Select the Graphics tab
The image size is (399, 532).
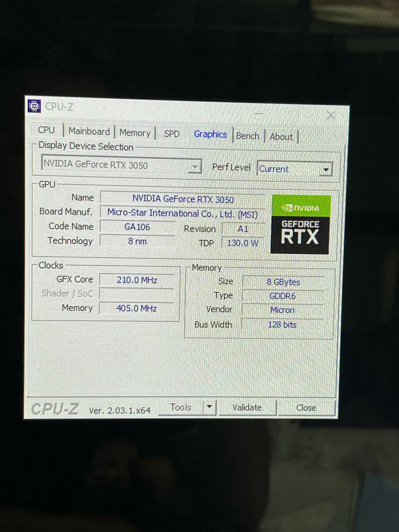pyautogui.click(x=210, y=134)
